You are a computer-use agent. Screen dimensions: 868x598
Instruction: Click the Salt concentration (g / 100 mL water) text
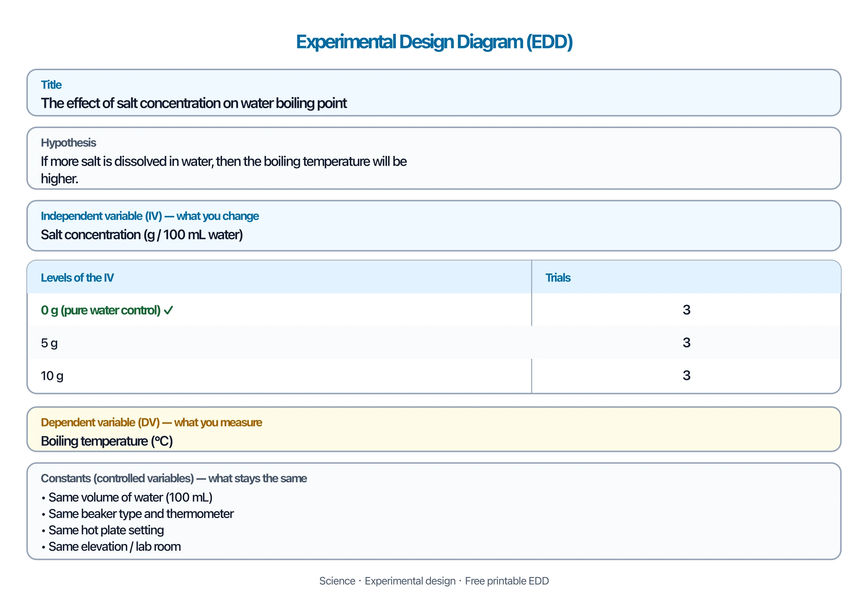[142, 234]
